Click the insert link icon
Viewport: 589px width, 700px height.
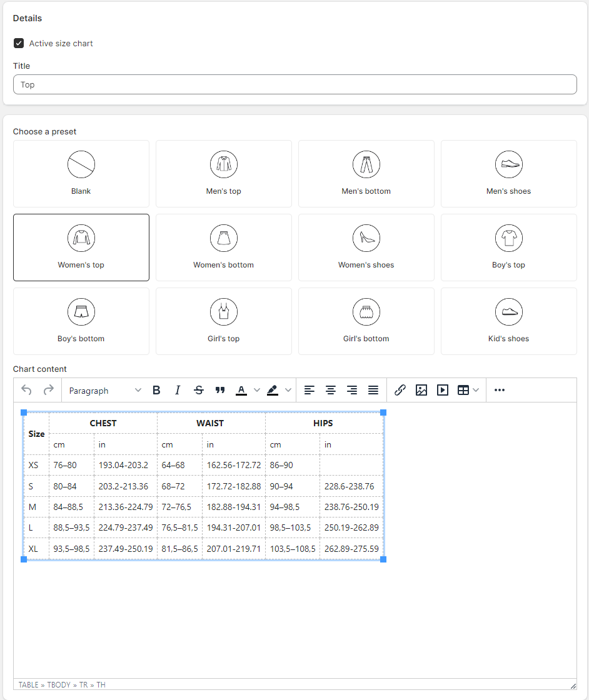pyautogui.click(x=400, y=390)
